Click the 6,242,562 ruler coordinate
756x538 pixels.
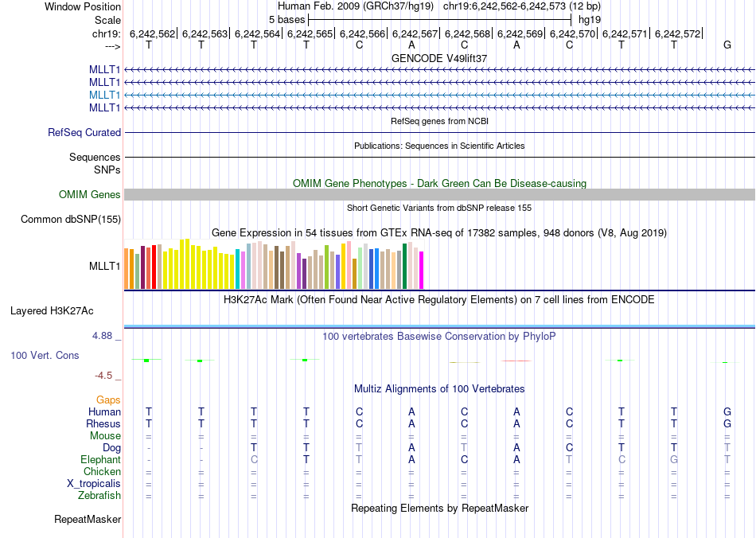pos(152,33)
